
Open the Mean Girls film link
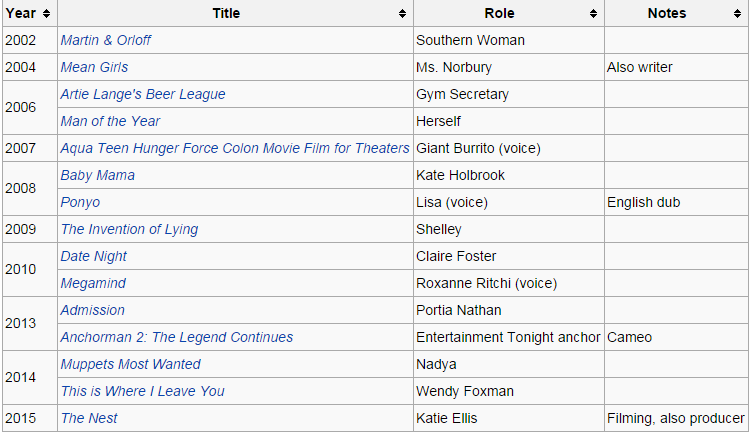coord(94,67)
